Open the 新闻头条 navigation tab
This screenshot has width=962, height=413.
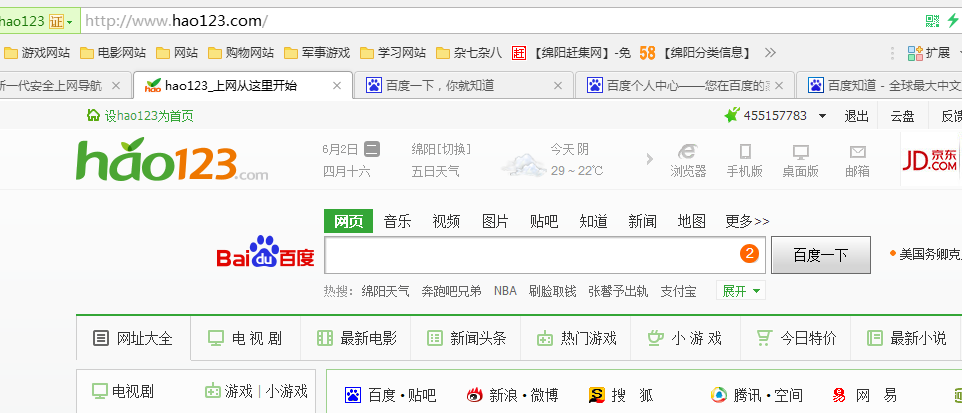pyautogui.click(x=466, y=338)
